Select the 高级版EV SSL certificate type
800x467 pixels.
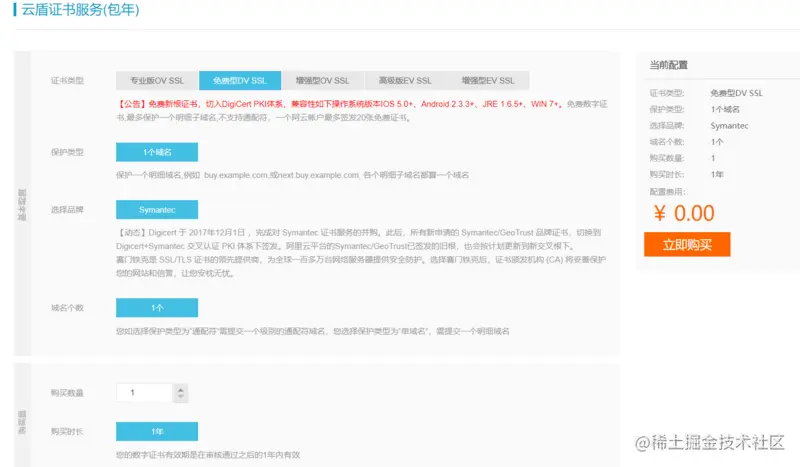pyautogui.click(x=405, y=81)
